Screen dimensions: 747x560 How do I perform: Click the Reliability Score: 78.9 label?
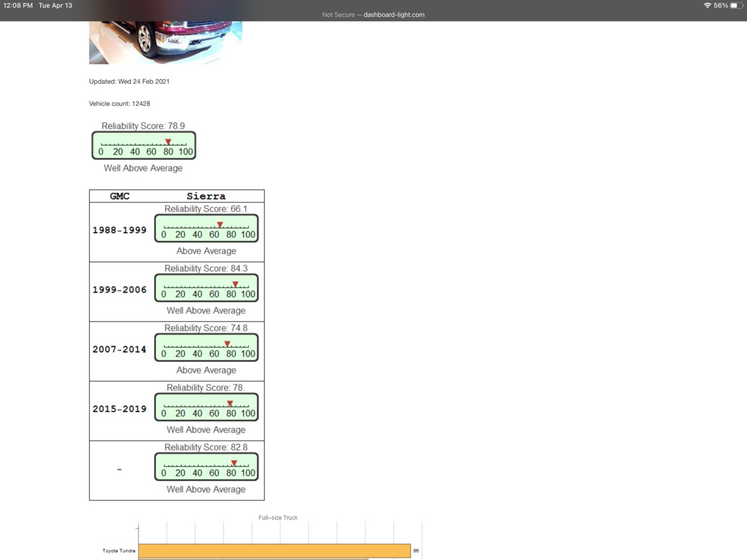coord(143,126)
